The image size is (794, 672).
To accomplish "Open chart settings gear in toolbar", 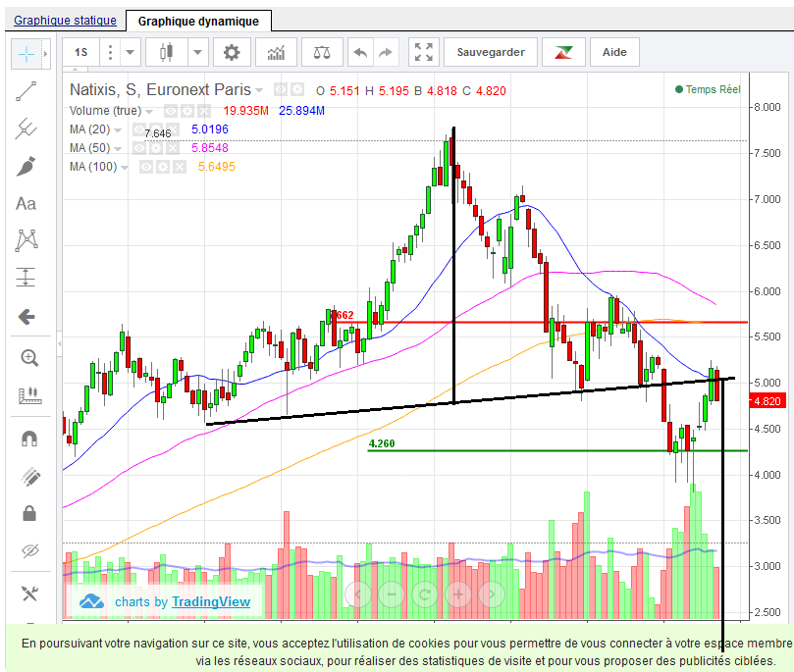I will (x=232, y=52).
